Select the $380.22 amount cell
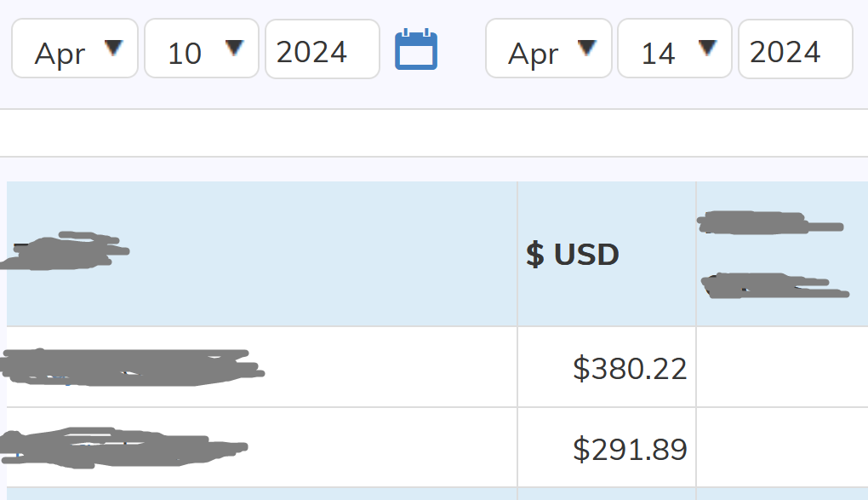868x500 pixels. (607, 367)
